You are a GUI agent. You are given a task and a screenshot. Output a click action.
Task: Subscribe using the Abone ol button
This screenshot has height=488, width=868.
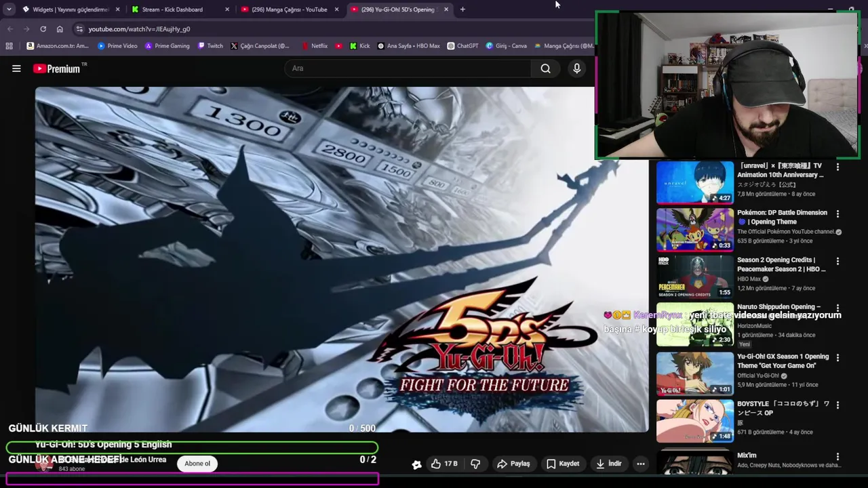[x=197, y=464]
